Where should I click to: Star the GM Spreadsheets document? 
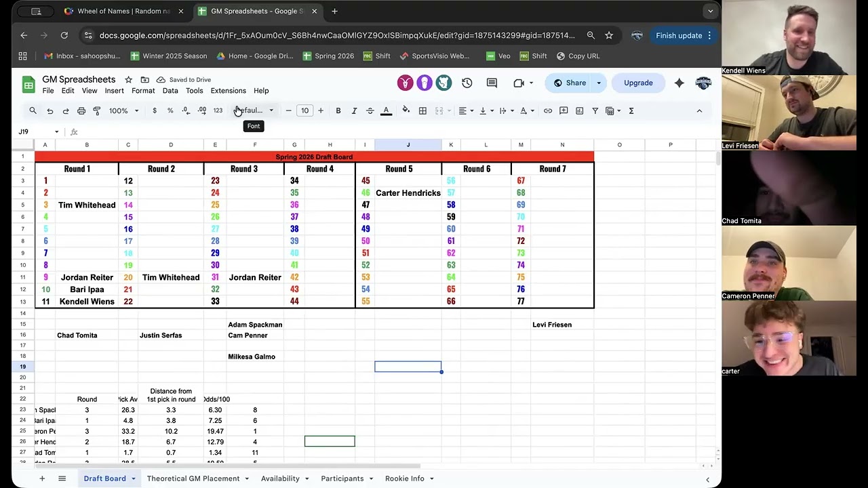click(x=128, y=79)
